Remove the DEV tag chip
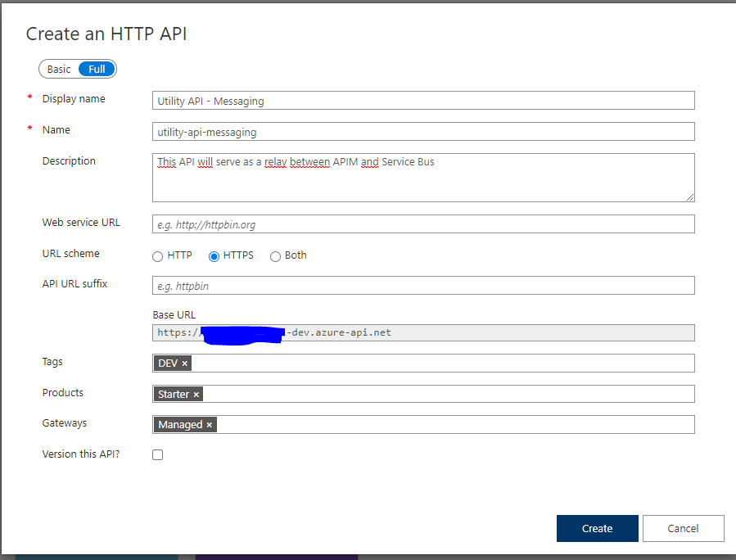This screenshot has height=560, width=736. (185, 364)
